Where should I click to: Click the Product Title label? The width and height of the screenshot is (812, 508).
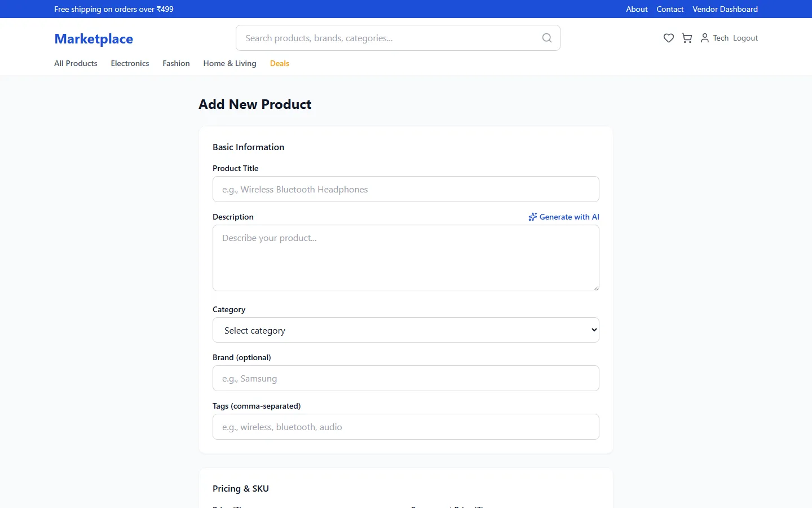click(x=236, y=168)
